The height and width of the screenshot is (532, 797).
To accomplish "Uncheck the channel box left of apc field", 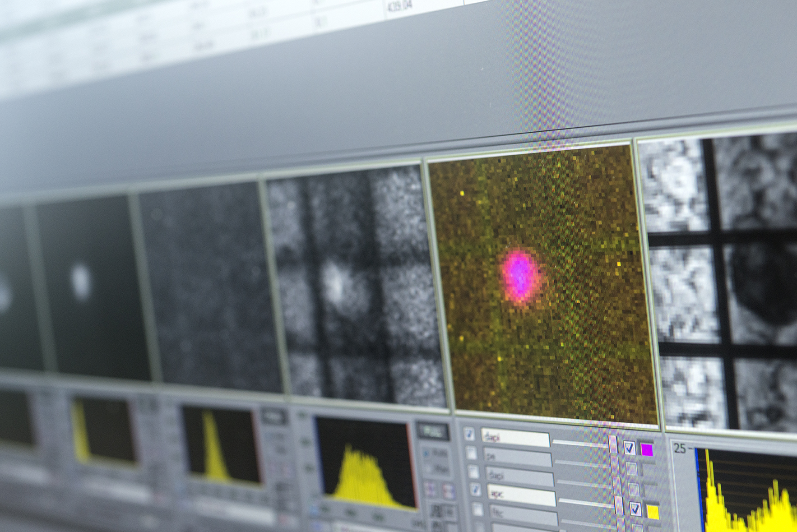I will [476, 489].
